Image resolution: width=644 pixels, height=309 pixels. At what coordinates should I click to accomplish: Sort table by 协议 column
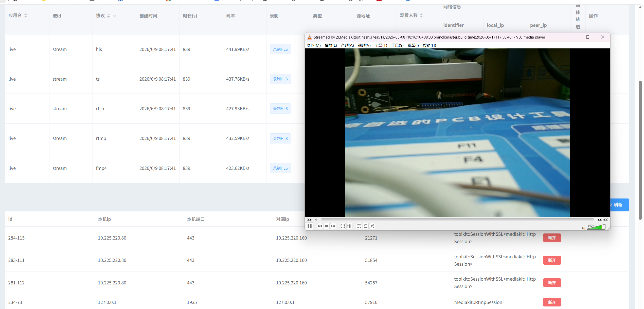coord(109,16)
